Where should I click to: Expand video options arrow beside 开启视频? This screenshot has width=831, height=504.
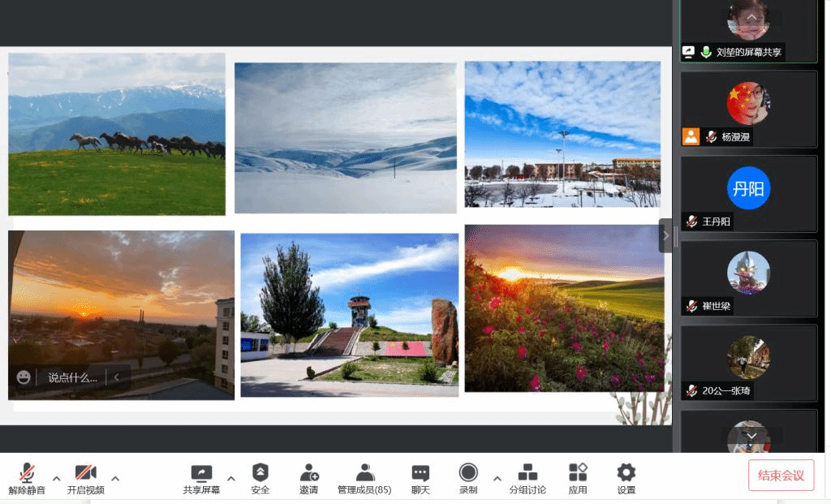[x=115, y=478]
